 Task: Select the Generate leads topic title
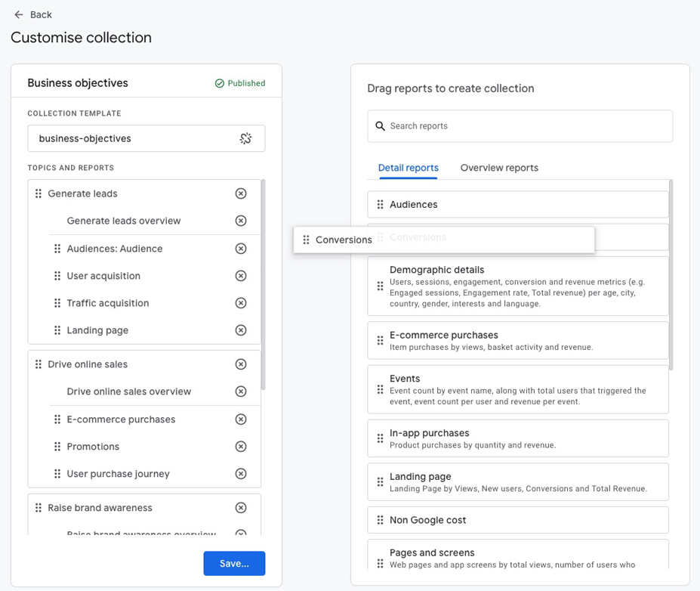(x=82, y=193)
